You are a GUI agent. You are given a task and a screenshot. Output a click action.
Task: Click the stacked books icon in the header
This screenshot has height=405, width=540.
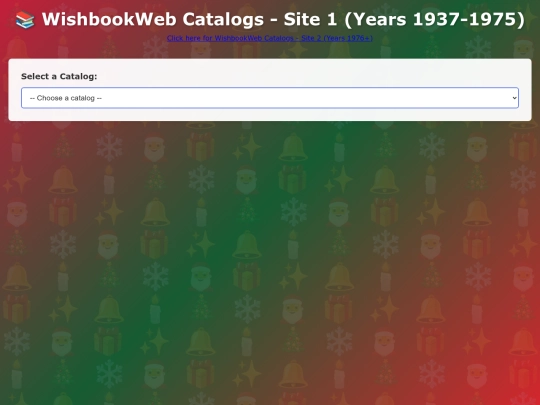(25, 20)
